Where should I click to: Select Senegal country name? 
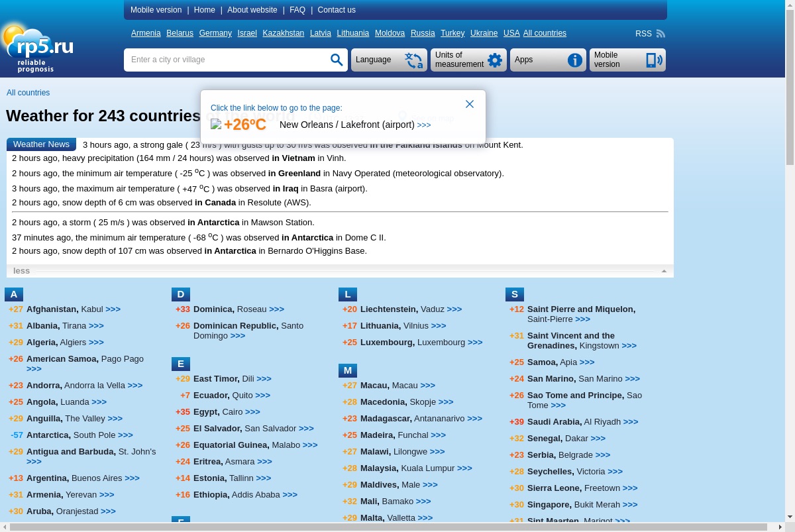tap(545, 439)
